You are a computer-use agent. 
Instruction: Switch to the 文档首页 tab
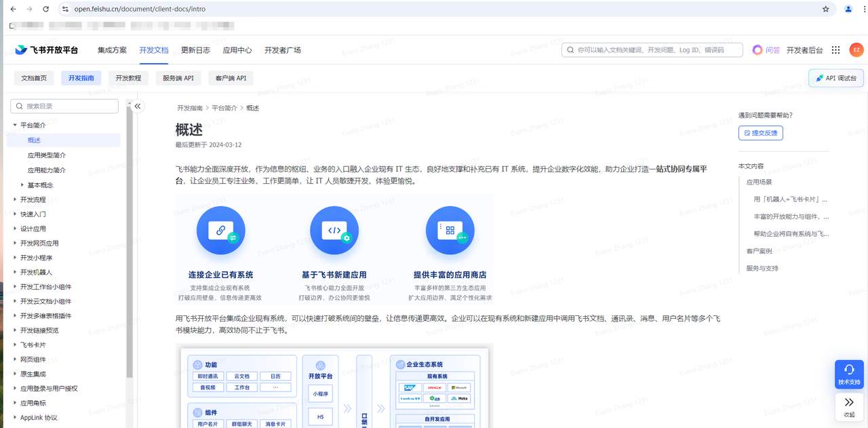click(x=34, y=78)
